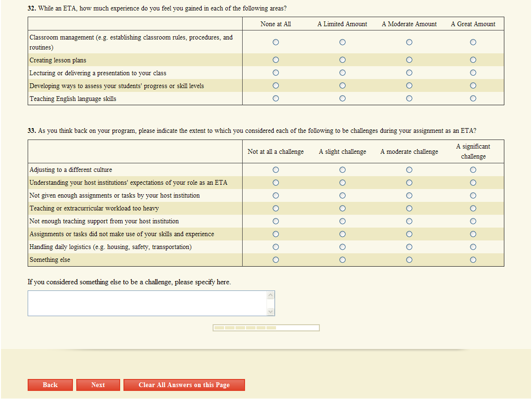Choose 'A significant challenge' for Understanding host institutions' expectations

(473, 183)
